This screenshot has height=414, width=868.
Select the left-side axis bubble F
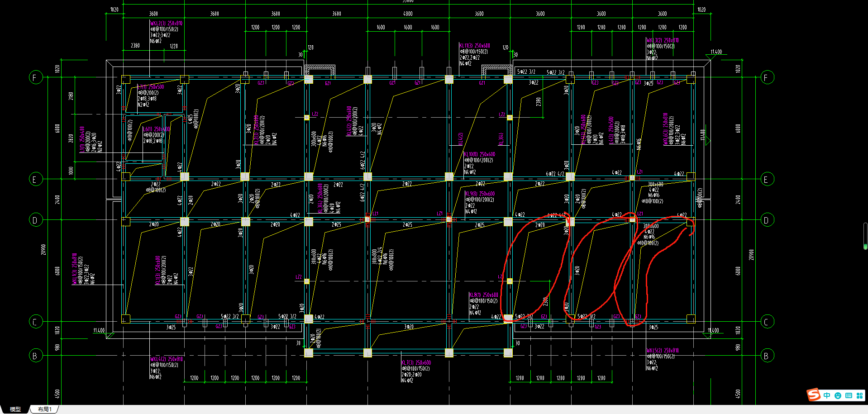[36, 77]
